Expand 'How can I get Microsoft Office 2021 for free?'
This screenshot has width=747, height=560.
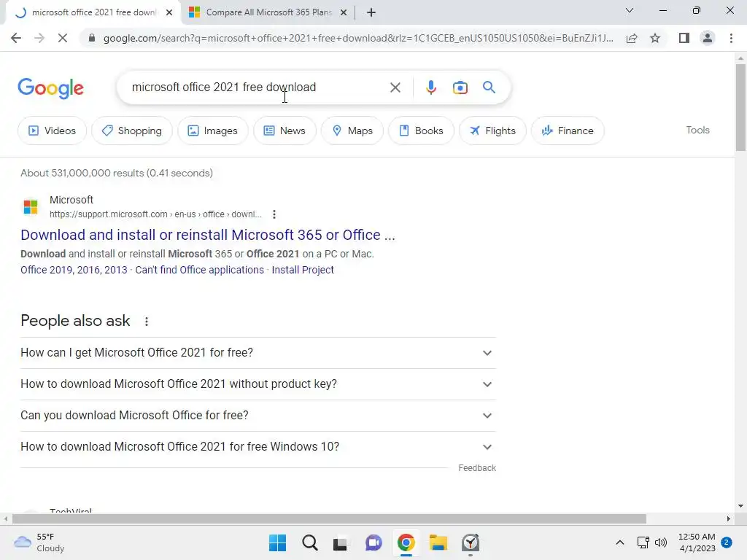(258, 353)
